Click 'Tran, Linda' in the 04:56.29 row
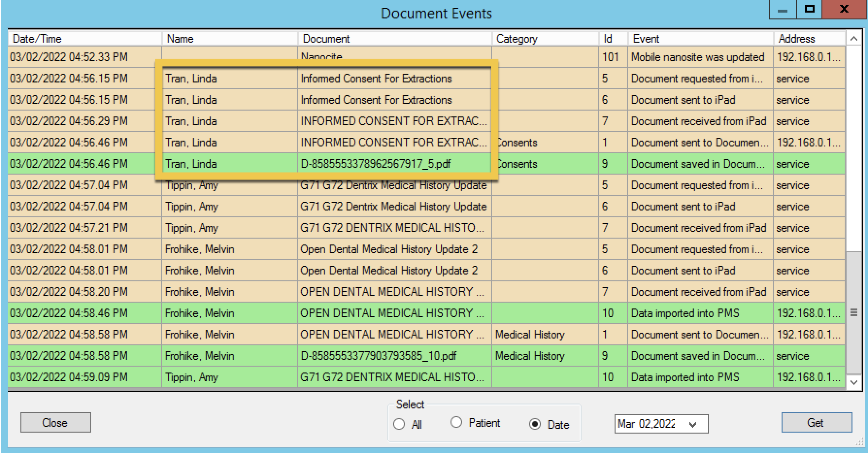The height and width of the screenshot is (453, 868). tap(191, 121)
